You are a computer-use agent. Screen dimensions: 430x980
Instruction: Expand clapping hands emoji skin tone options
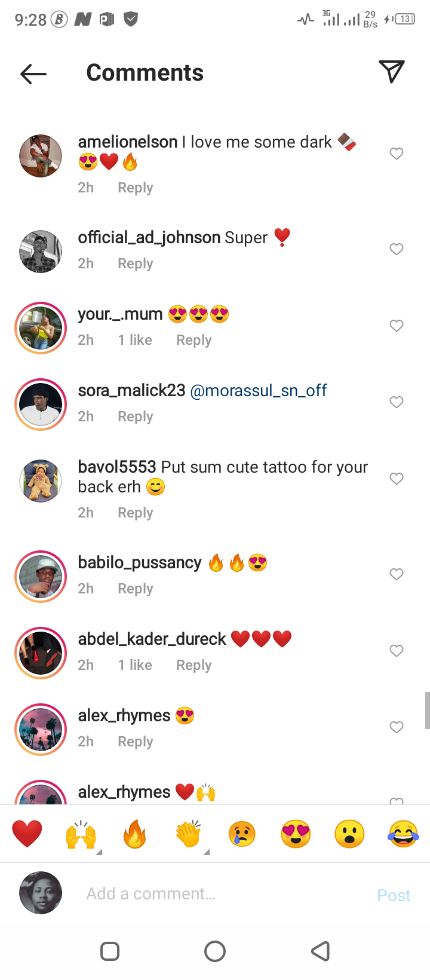(207, 852)
